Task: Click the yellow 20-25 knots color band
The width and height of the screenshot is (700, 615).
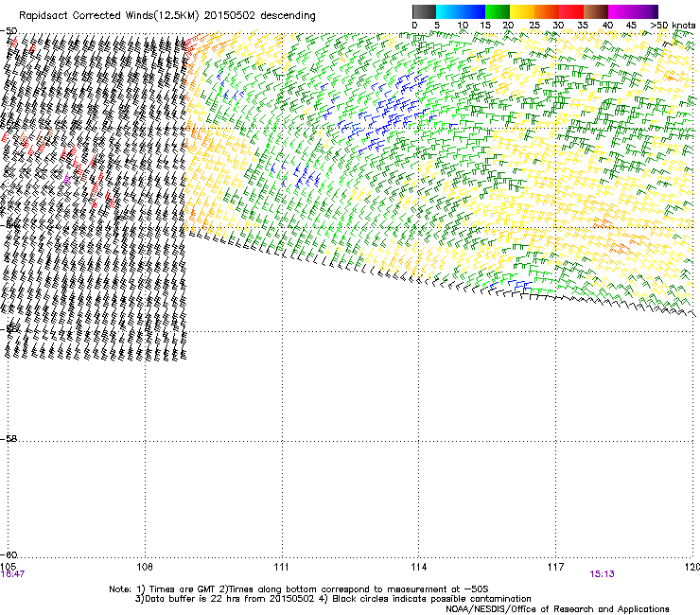Action: 522,11
